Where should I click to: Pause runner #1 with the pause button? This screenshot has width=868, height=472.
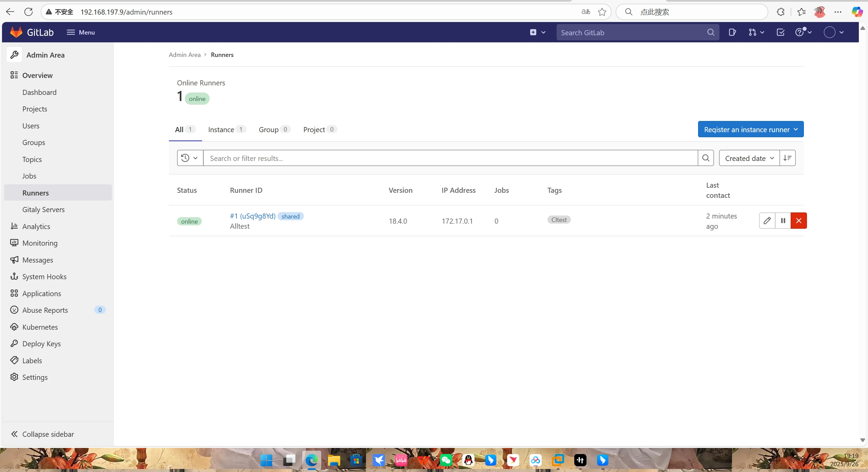[x=783, y=221]
